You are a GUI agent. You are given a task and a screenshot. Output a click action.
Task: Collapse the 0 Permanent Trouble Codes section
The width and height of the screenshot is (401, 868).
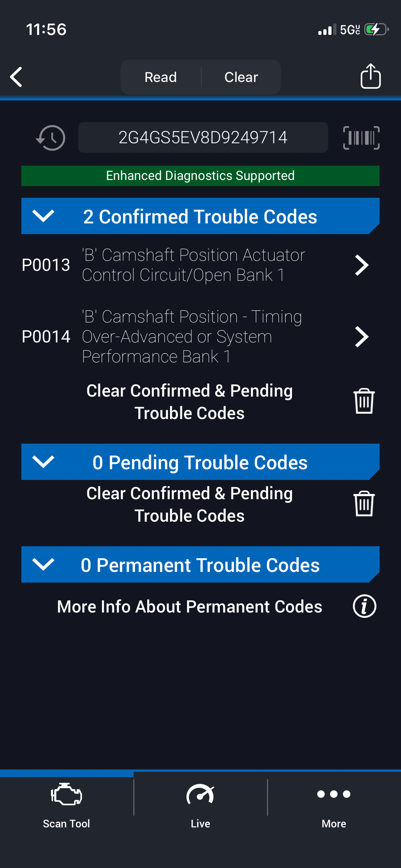click(x=43, y=564)
